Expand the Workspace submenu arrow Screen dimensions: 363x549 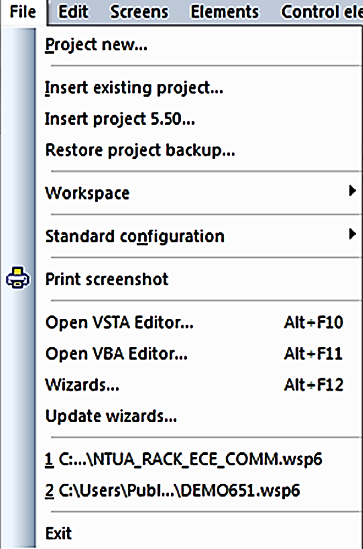click(352, 191)
